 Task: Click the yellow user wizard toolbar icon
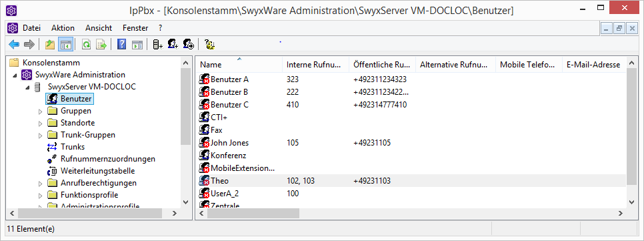tap(210, 45)
